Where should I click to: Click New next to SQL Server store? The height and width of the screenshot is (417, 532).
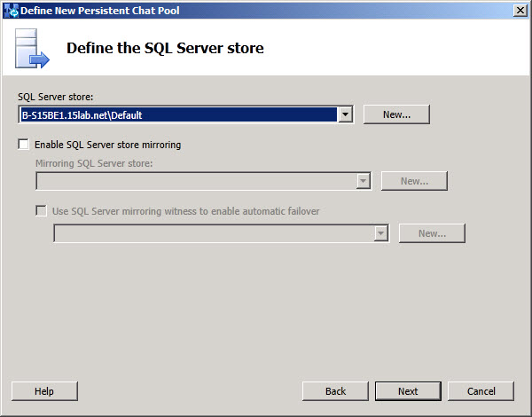396,114
